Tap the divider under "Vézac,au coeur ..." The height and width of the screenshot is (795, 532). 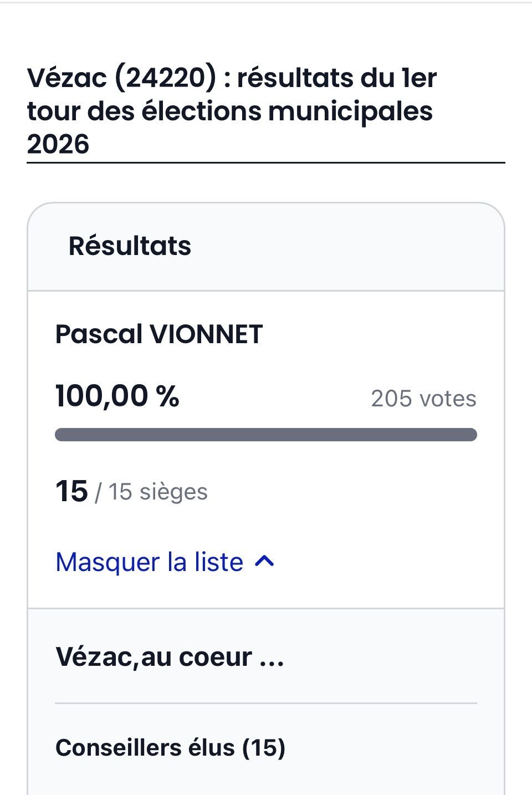click(266, 704)
